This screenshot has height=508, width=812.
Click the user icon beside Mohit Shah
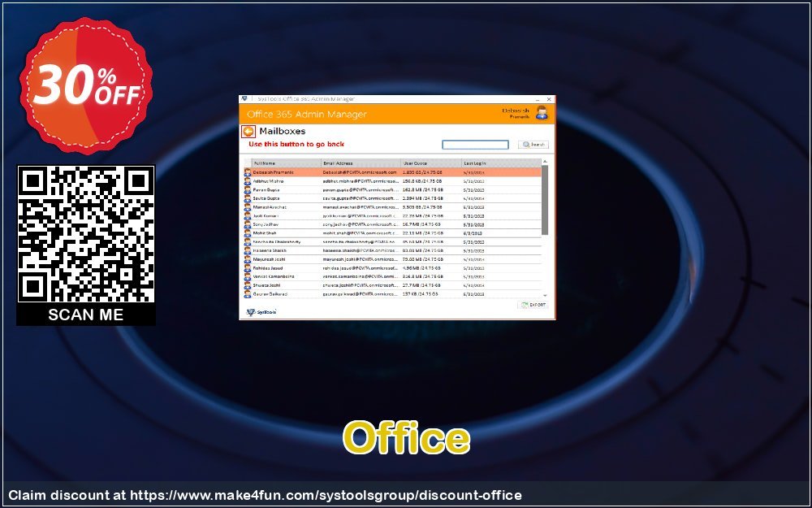(x=248, y=233)
